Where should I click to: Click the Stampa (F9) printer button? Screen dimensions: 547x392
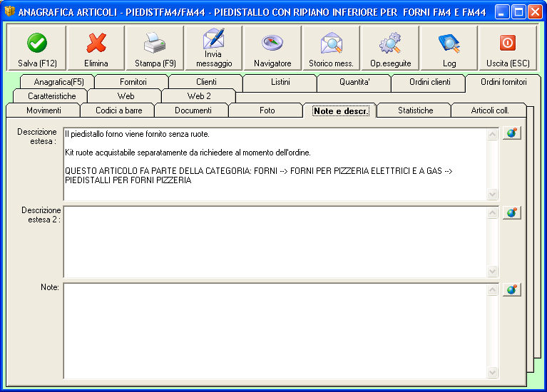[155, 48]
